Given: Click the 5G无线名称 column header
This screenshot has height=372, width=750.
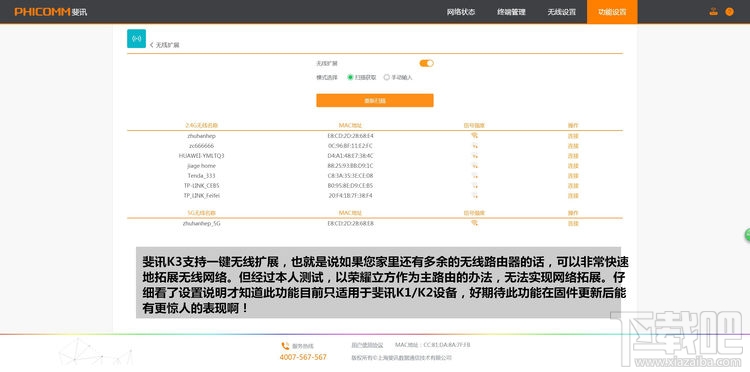Looking at the screenshot, I should click(x=201, y=212).
